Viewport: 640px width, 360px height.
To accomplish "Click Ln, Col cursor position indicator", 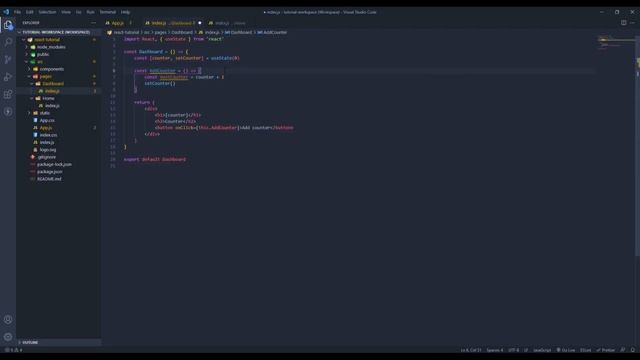I will pyautogui.click(x=471, y=350).
